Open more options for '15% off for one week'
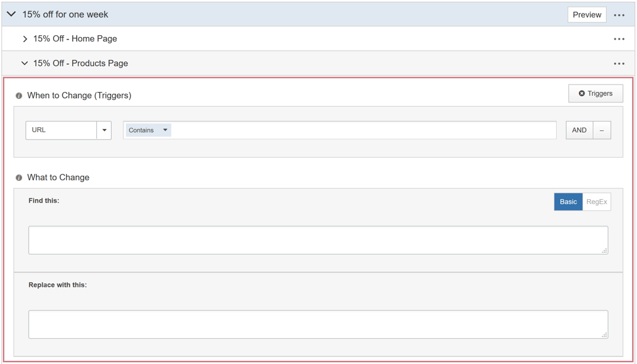The width and height of the screenshot is (637, 364). pyautogui.click(x=618, y=15)
